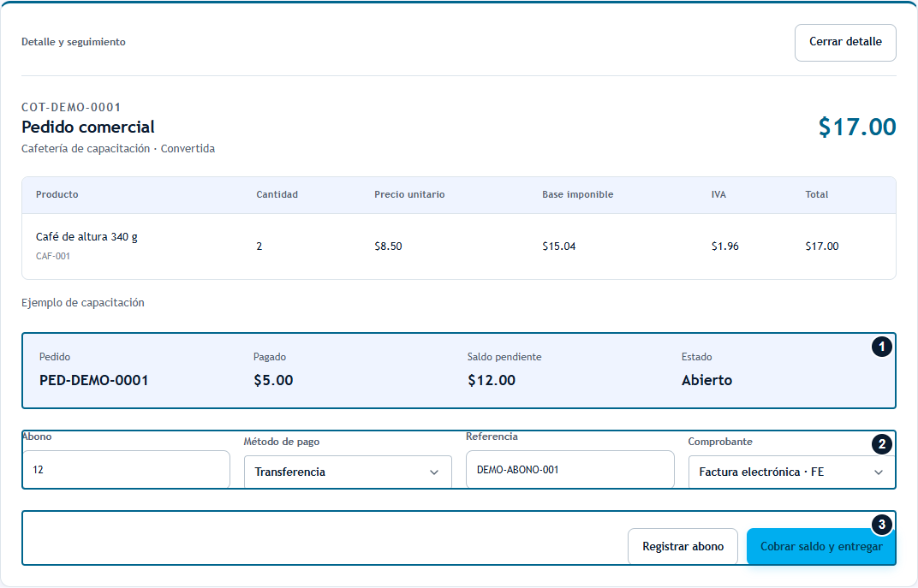Click the IVA column header
The width and height of the screenshot is (918, 588).
(x=718, y=194)
